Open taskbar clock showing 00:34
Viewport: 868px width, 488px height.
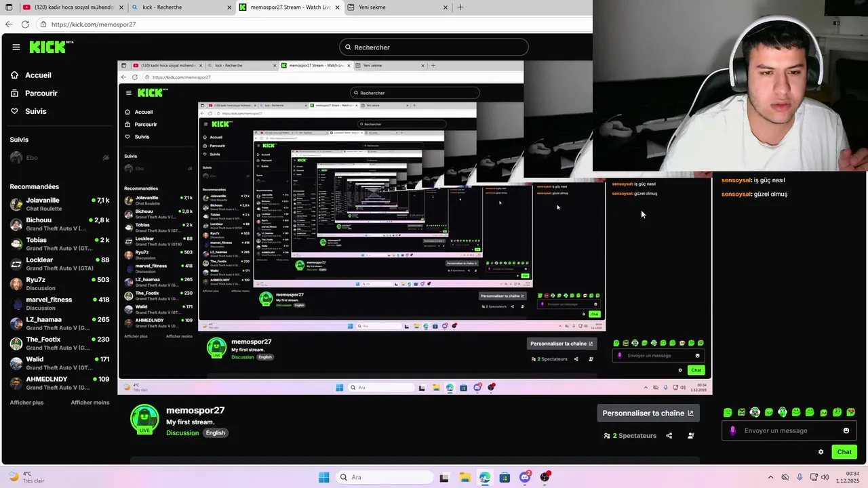point(849,477)
